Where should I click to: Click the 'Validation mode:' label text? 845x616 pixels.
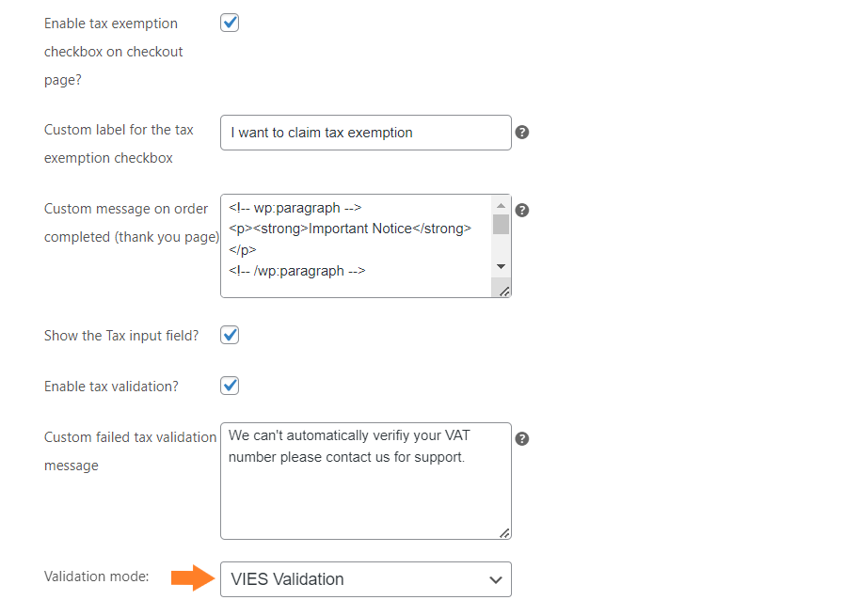click(x=97, y=577)
